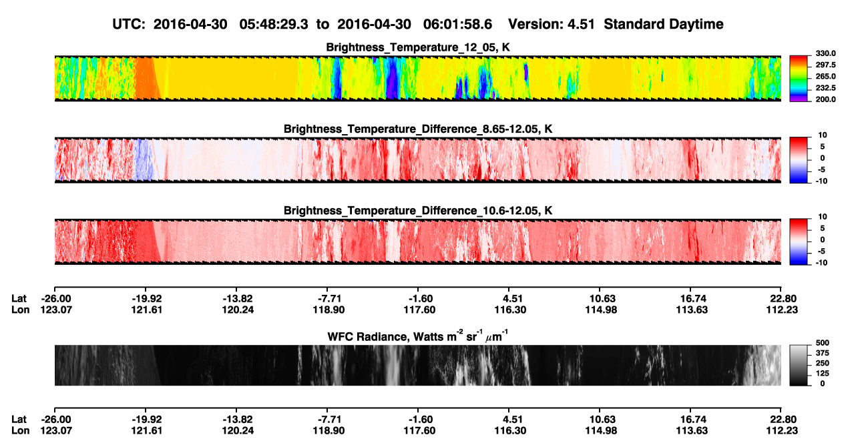Click the Brightness_Temperature_Difference_8.65-12.05 title
The height and width of the screenshot is (445, 868).
tap(418, 129)
